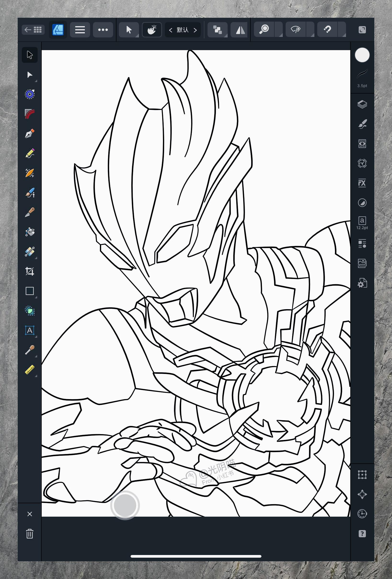This screenshot has width=392, height=579.
Task: Open the History clock studio
Action: point(362,514)
